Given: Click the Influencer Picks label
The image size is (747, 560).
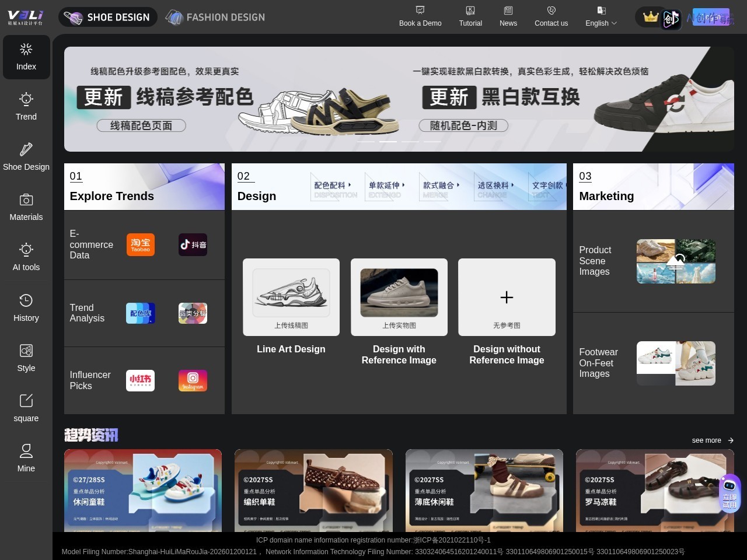Looking at the screenshot, I should (90, 380).
